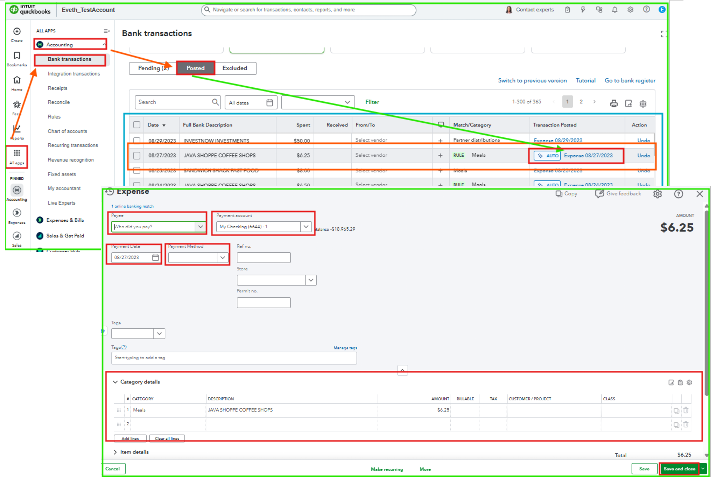
Task: Collapse the Category details section
Action: tap(115, 382)
